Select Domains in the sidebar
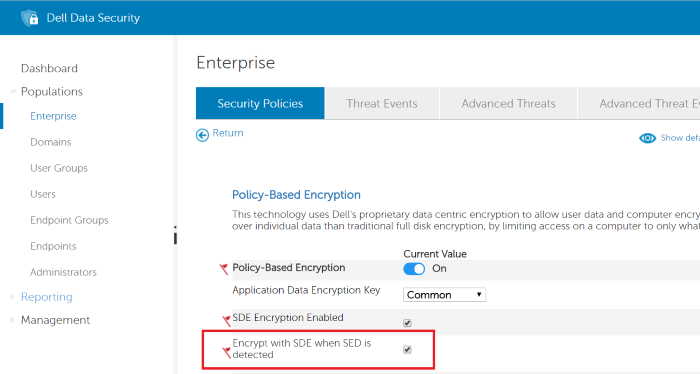 50,142
